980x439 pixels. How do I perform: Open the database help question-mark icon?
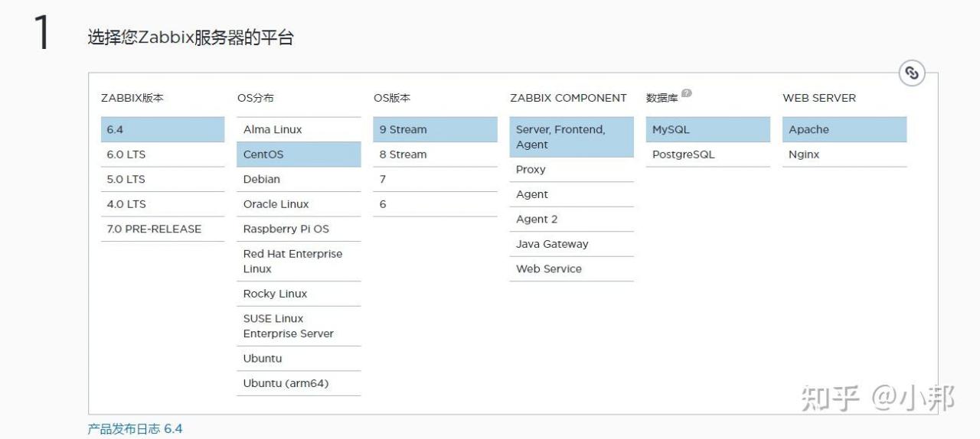point(687,93)
